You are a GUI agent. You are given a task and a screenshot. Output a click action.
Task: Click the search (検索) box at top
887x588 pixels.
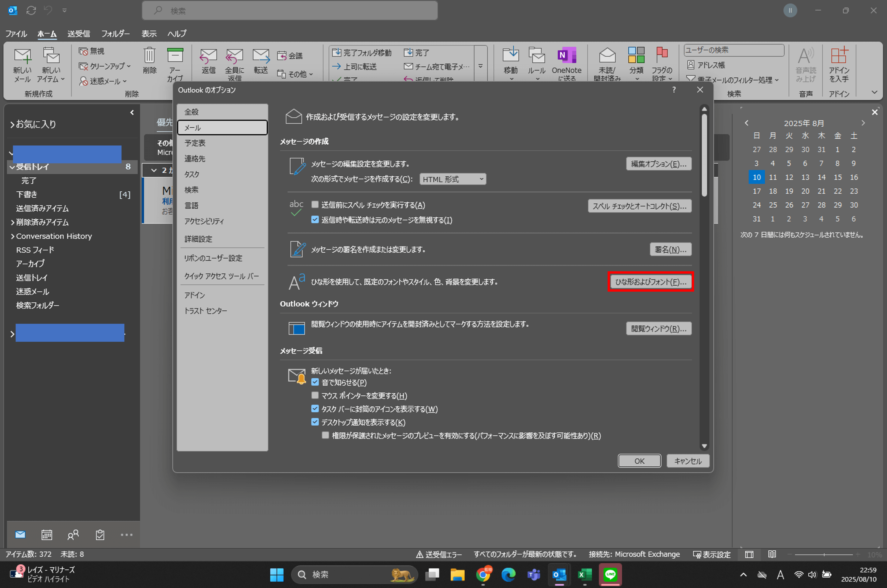pyautogui.click(x=290, y=10)
